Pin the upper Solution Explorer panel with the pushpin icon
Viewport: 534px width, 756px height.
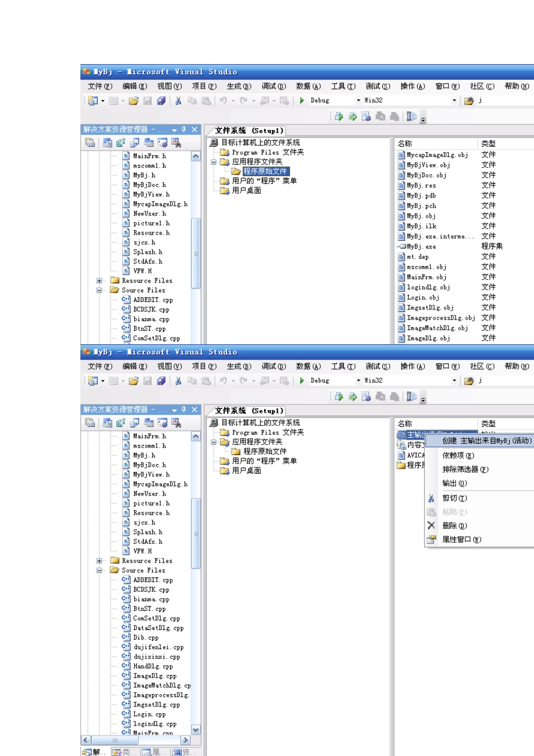click(x=184, y=129)
